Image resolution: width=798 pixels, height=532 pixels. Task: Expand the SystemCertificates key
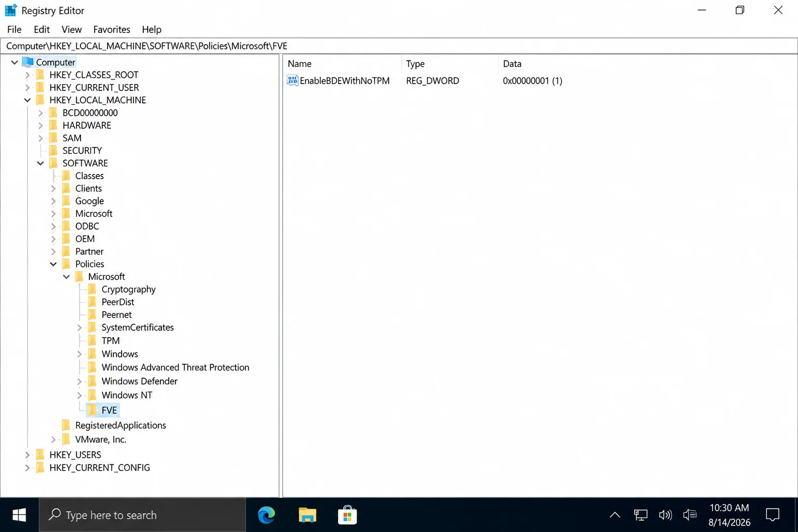click(79, 328)
